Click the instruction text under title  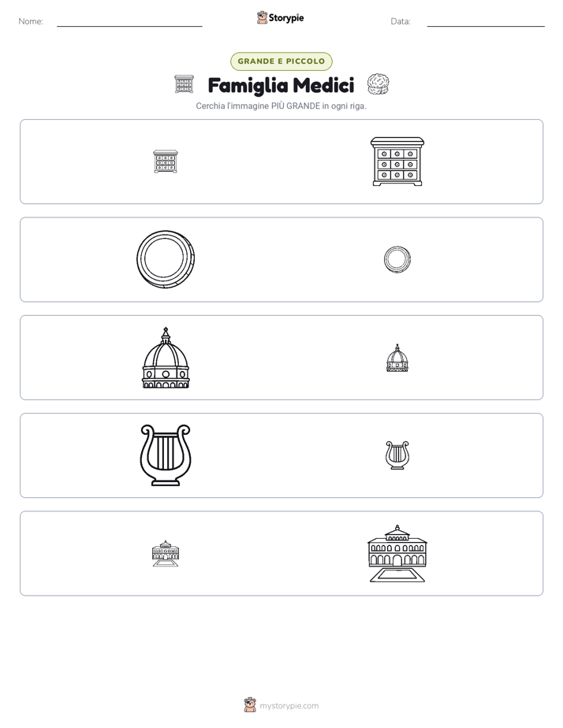pos(281,106)
